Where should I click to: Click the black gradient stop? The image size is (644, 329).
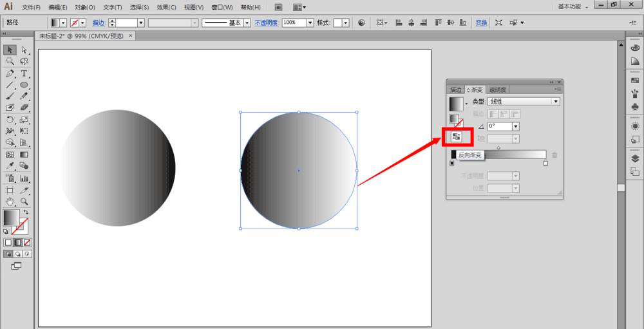[452, 163]
